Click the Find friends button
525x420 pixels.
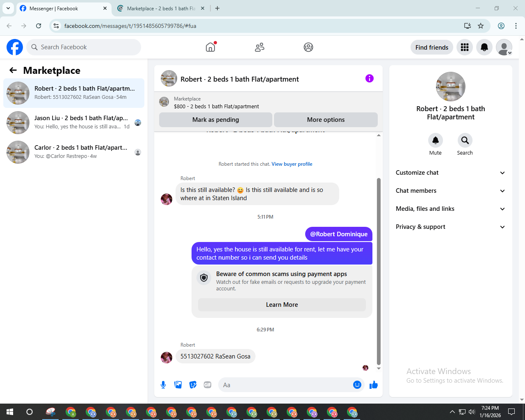[x=432, y=47]
